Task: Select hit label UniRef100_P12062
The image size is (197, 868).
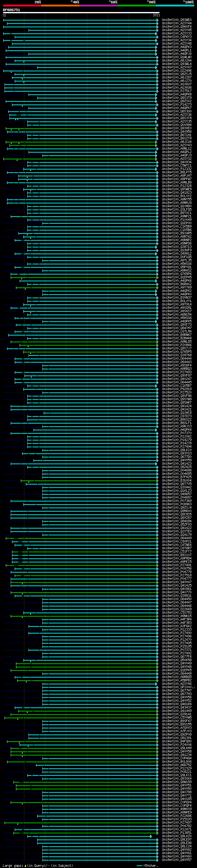Action: tap(176, 436)
